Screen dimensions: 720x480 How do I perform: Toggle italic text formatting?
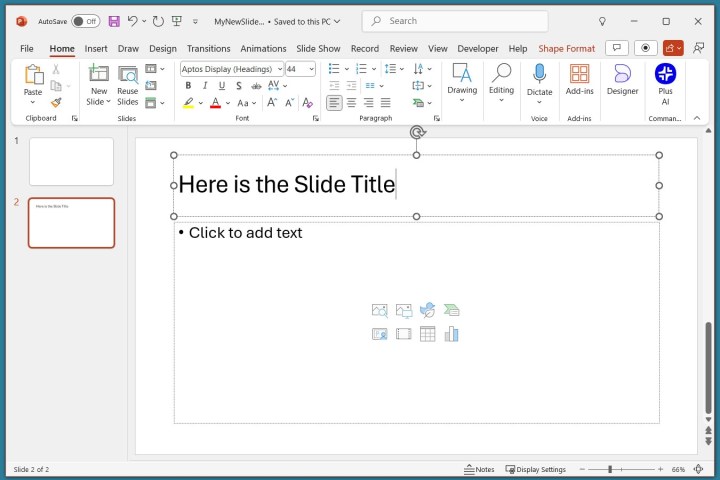[x=204, y=86]
